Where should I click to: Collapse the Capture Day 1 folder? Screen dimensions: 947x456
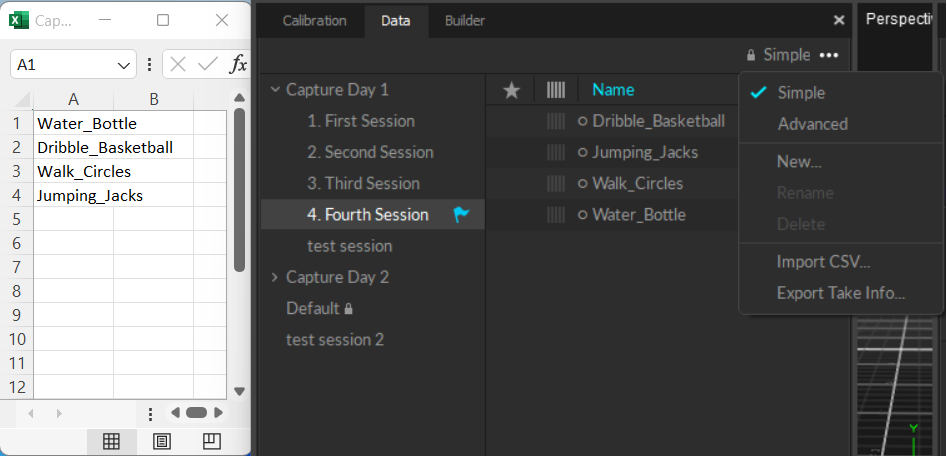click(275, 90)
